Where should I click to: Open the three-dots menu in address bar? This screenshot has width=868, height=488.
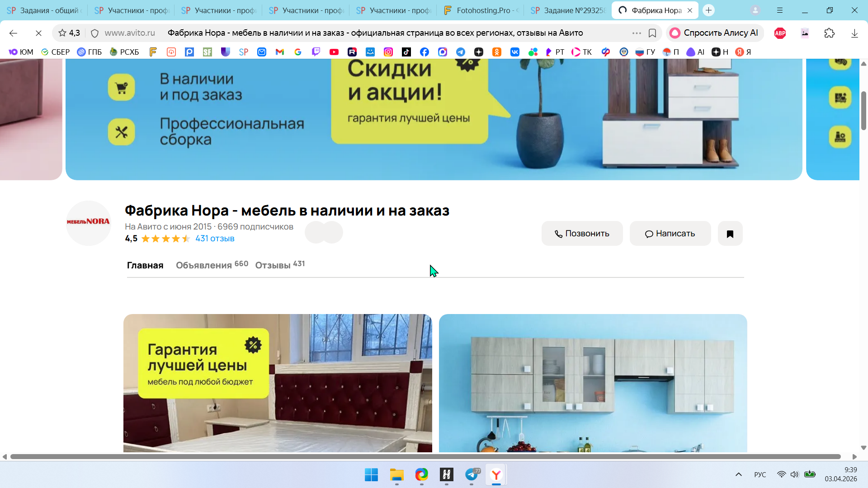(x=637, y=33)
